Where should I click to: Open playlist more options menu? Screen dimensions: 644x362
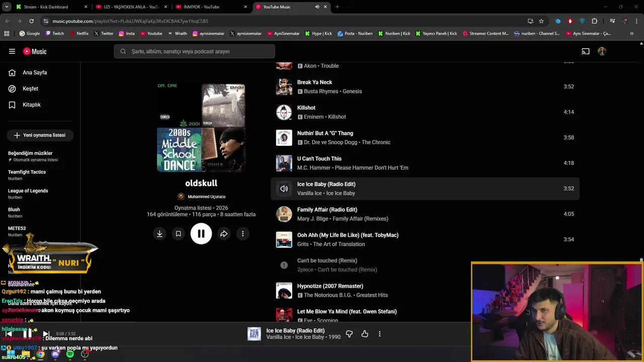243,234
